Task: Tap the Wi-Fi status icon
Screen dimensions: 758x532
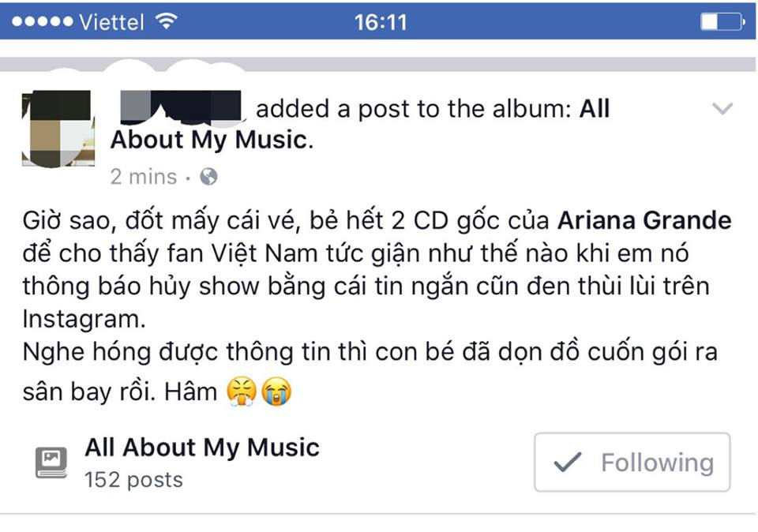Action: pos(167,21)
